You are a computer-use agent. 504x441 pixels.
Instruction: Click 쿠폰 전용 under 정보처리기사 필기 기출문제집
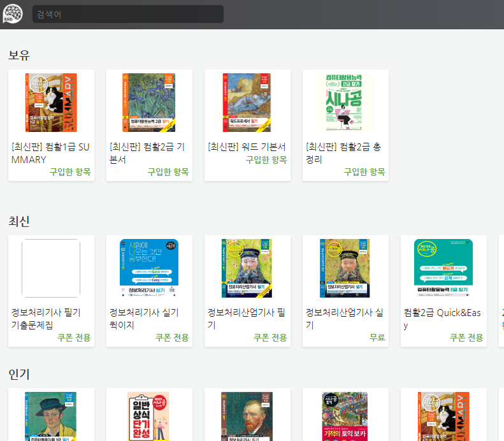pyautogui.click(x=74, y=338)
